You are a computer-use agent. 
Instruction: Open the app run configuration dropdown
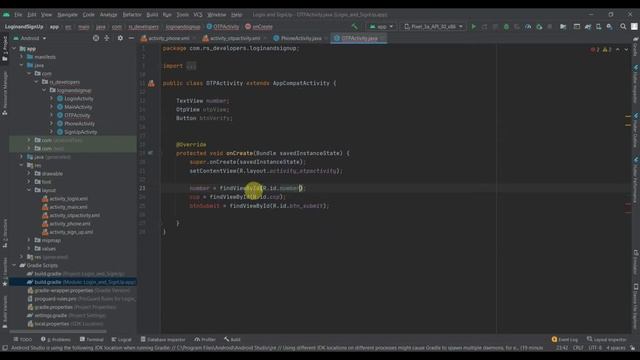coord(381,27)
